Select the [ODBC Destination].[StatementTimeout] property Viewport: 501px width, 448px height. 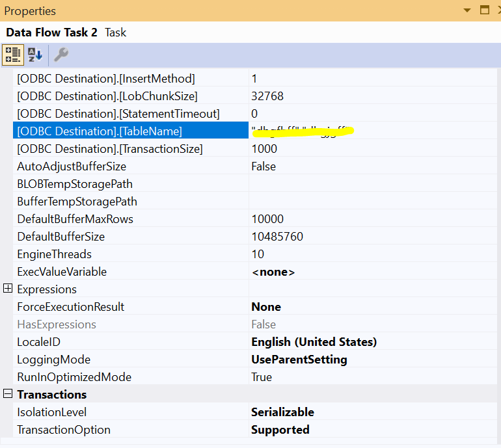coord(131,114)
